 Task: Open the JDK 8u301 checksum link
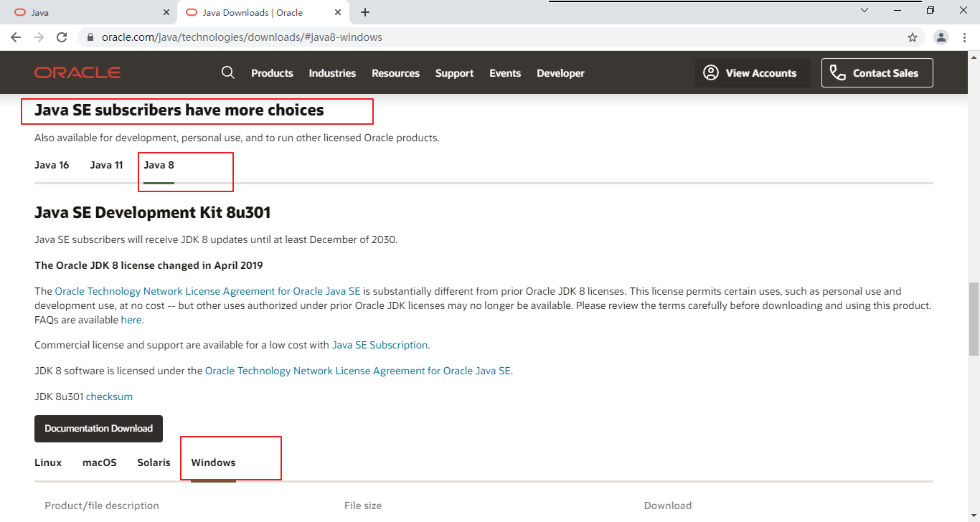(x=109, y=397)
